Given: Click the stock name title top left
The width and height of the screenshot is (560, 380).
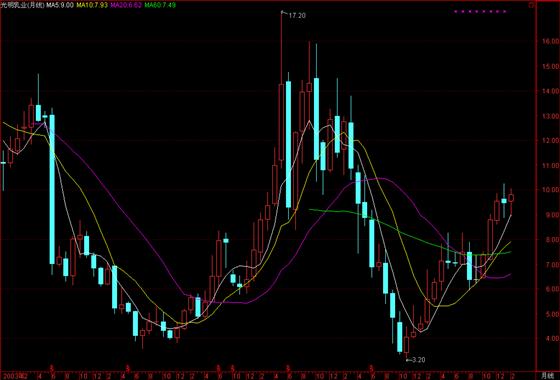Looking at the screenshot, I should pyautogui.click(x=22, y=5).
